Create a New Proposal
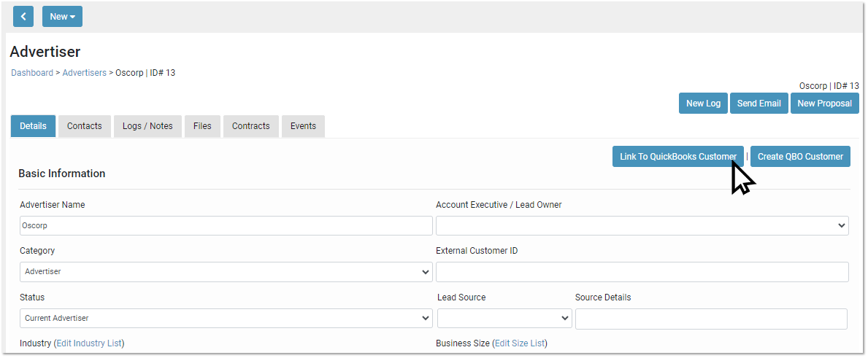This screenshot has height=358, width=868. pos(824,104)
